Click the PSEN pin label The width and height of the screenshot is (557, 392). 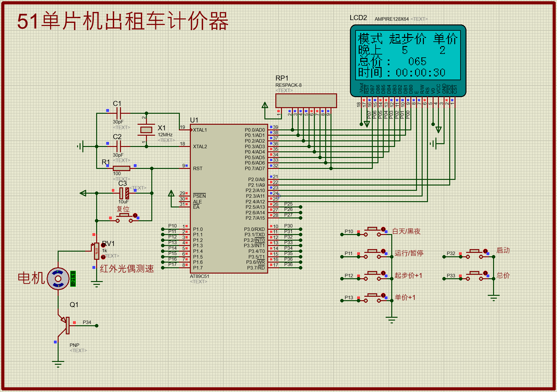(x=199, y=196)
